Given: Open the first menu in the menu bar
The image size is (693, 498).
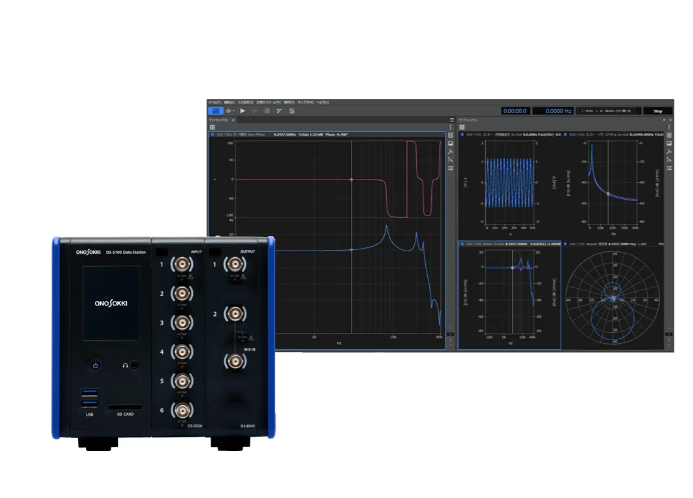Looking at the screenshot, I should (213, 102).
